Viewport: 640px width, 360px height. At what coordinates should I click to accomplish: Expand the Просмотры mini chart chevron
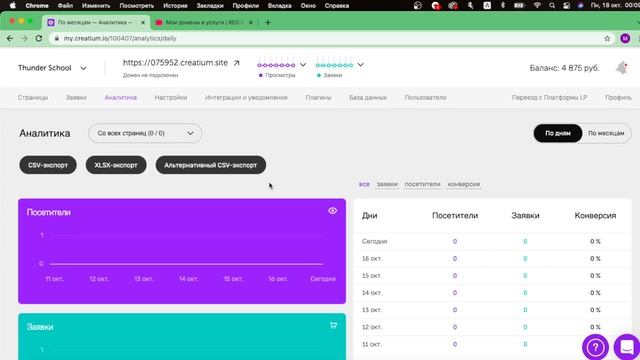pyautogui.click(x=303, y=64)
